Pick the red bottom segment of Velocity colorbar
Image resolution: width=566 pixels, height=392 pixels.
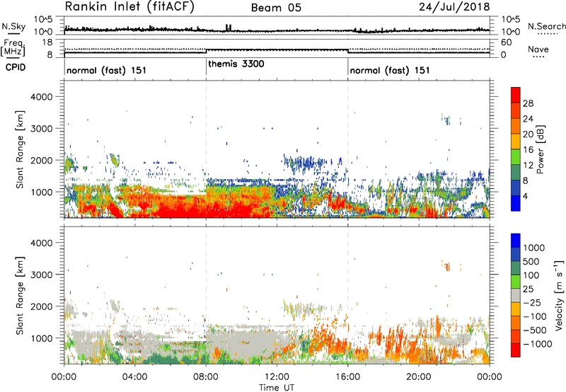(516, 350)
